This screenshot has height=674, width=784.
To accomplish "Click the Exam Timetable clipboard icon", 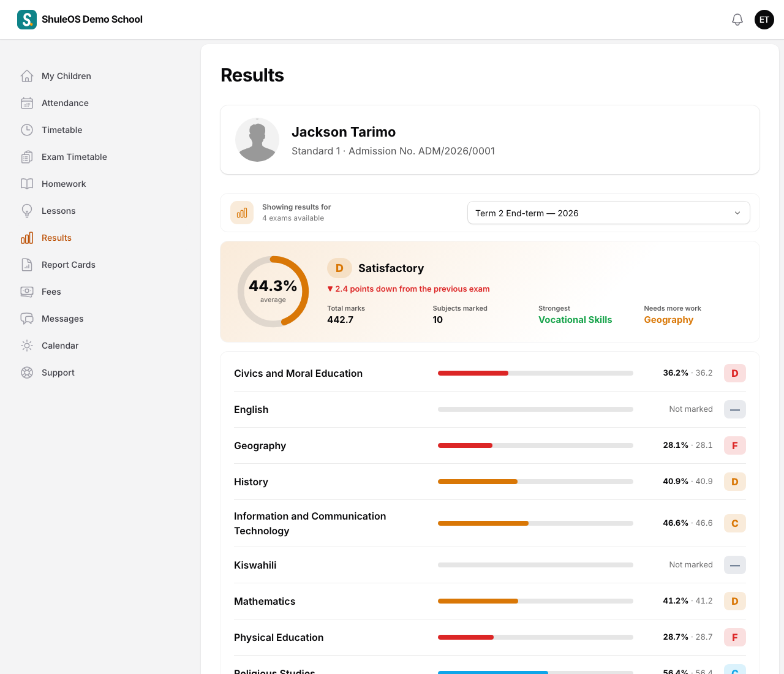I will 27,157.
